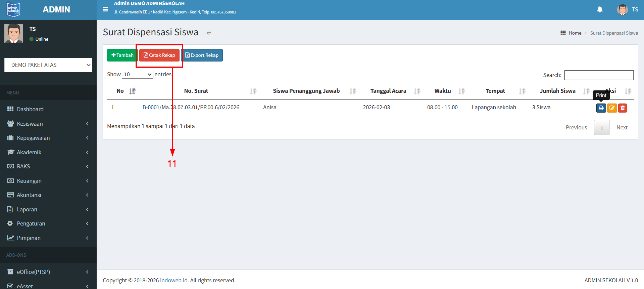Image resolution: width=644 pixels, height=289 pixels.
Task: Open the notification bell
Action: (600, 9)
